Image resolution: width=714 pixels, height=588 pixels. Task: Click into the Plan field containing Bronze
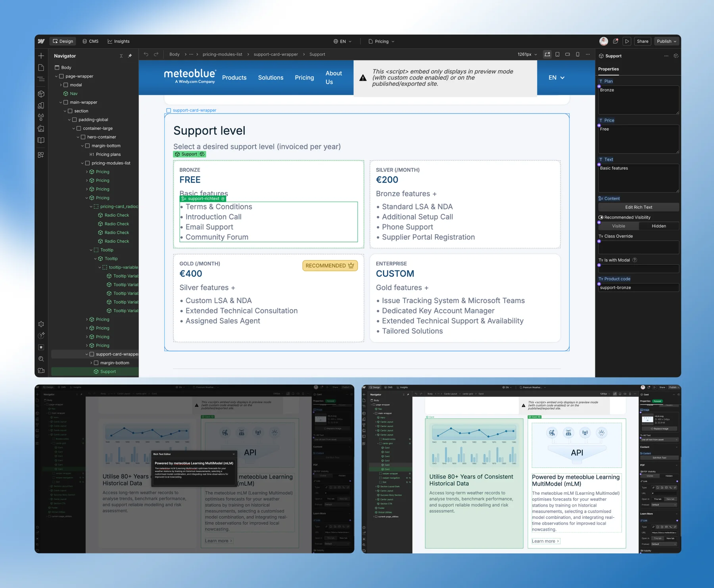click(x=639, y=100)
